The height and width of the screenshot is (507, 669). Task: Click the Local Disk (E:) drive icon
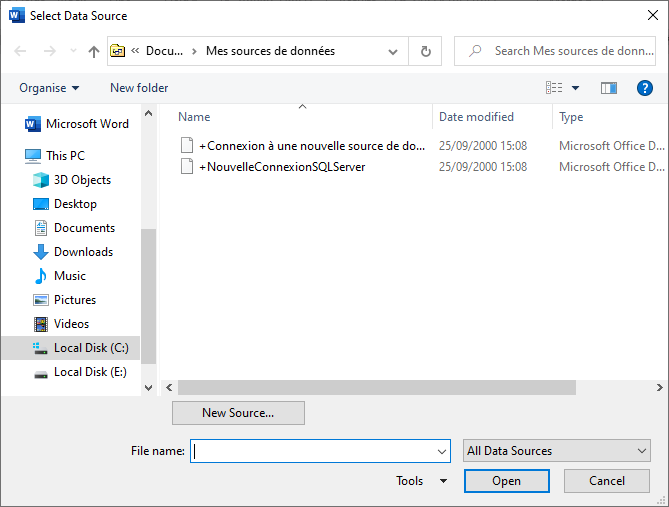(41, 375)
